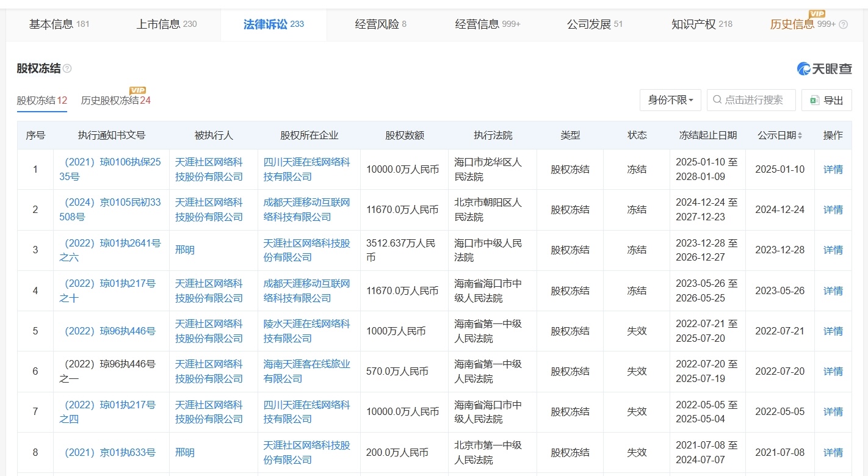
Task: Open case (2022)琼01执217号之四
Action: tap(108, 412)
